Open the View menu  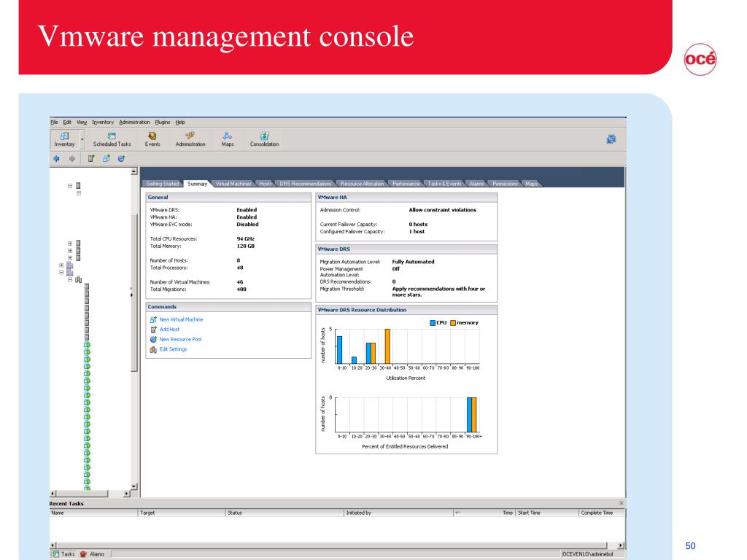pyautogui.click(x=82, y=122)
